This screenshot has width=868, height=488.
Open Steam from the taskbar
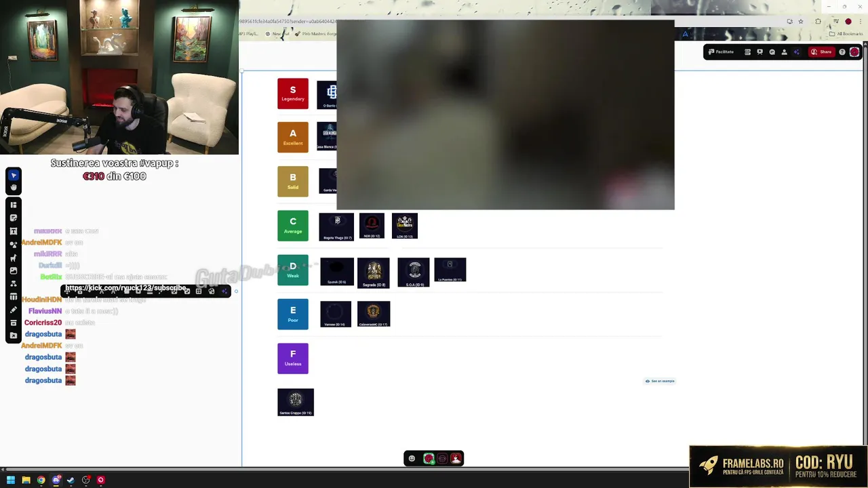pos(71,480)
